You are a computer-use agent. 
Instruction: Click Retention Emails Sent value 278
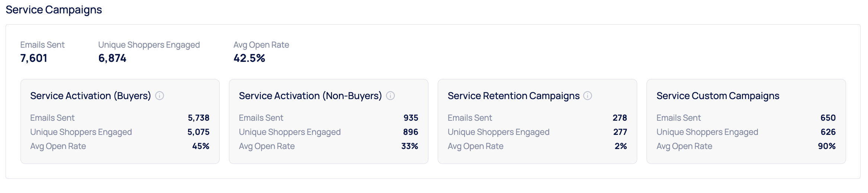tap(619, 118)
